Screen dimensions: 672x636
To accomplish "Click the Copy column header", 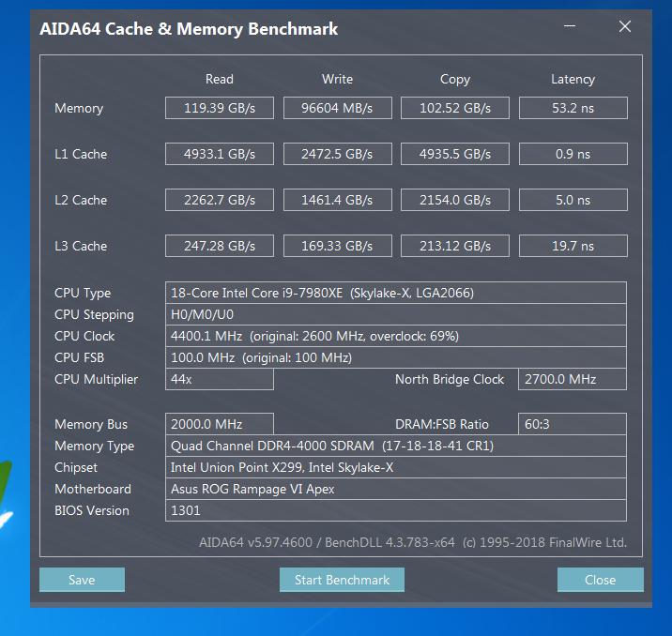I will click(x=455, y=80).
